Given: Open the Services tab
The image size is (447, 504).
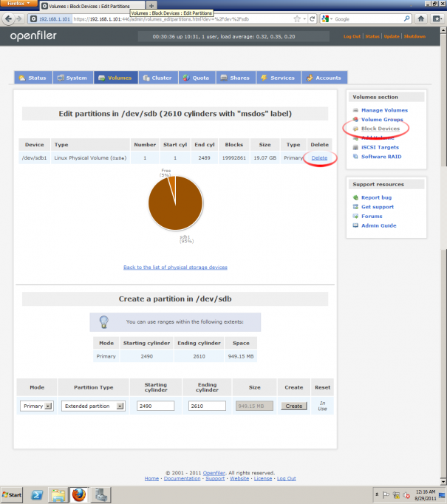Looking at the screenshot, I should click(x=279, y=78).
